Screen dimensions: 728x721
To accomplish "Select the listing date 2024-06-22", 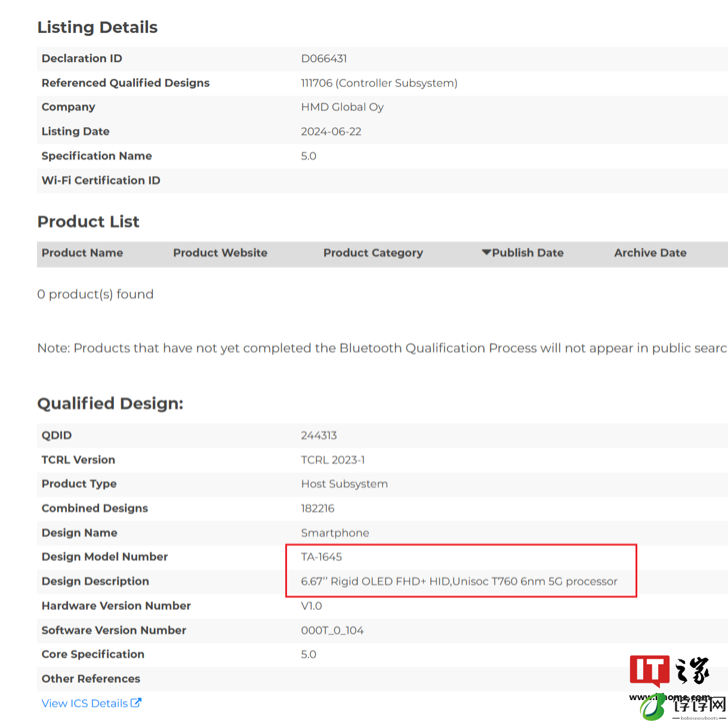I will (331, 131).
